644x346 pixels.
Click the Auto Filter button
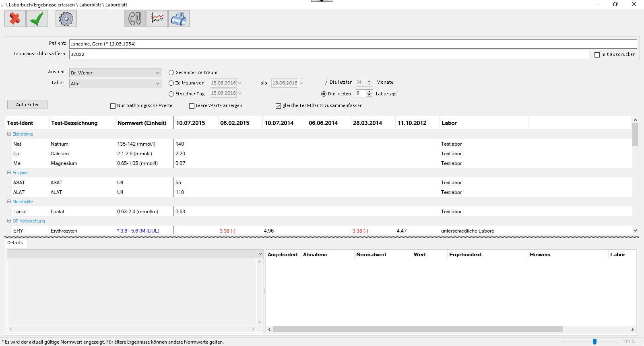(27, 105)
